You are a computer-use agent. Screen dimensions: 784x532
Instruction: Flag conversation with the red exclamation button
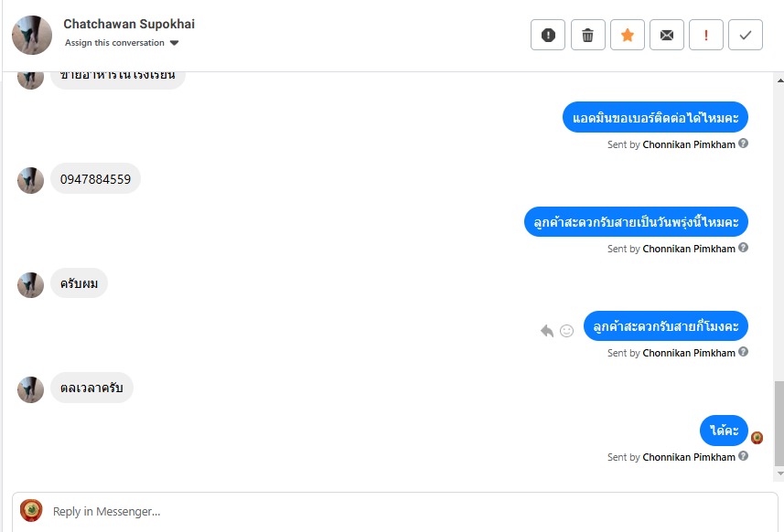click(705, 35)
